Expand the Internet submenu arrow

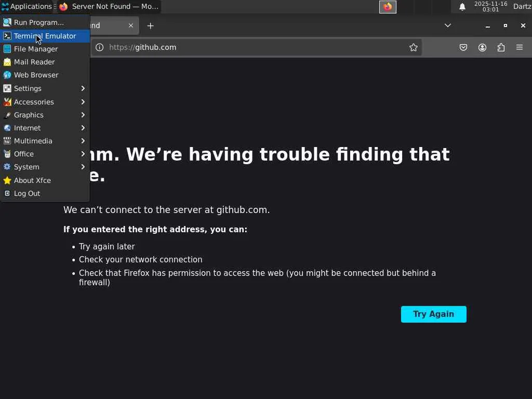[83, 128]
